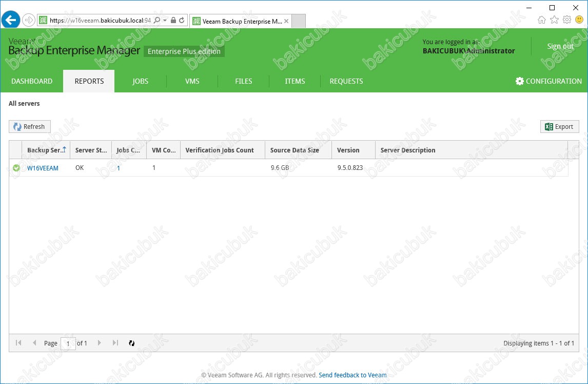588x384 pixels.
Task: Switch to the Items tab
Action: [295, 81]
